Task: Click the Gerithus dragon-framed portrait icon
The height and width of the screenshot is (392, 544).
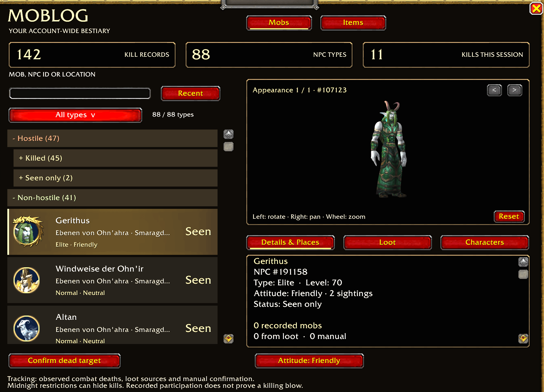Action: tap(28, 232)
